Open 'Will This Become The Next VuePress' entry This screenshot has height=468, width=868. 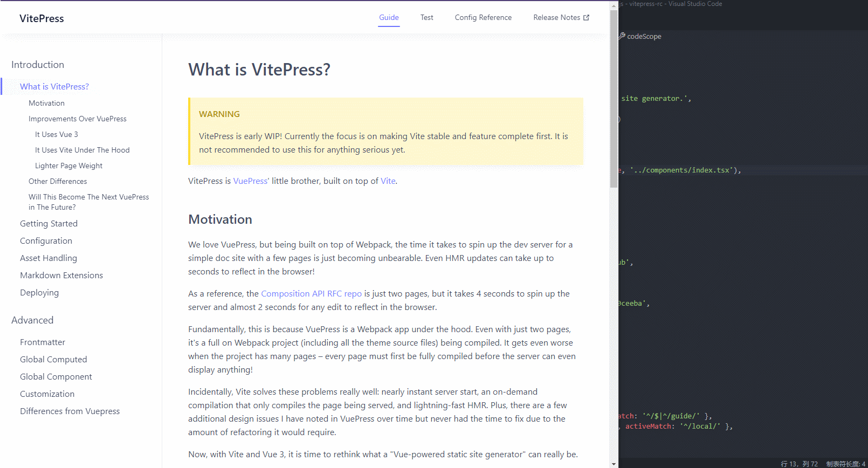tap(89, 202)
